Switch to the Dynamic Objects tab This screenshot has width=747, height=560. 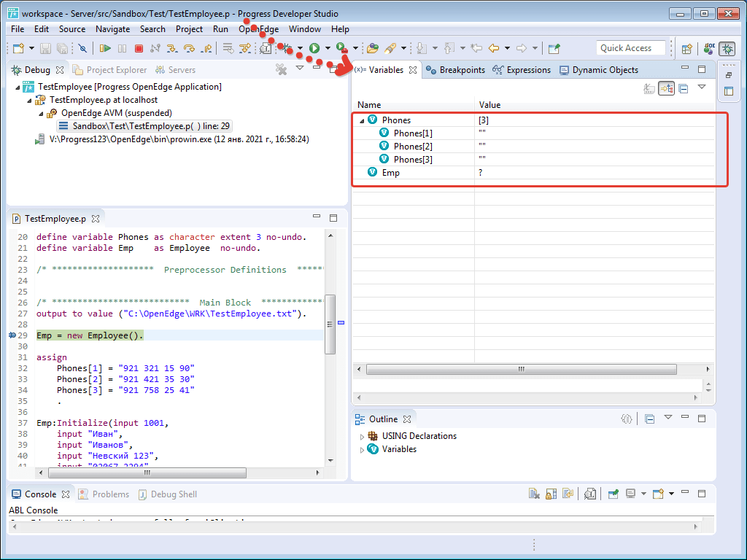point(598,70)
